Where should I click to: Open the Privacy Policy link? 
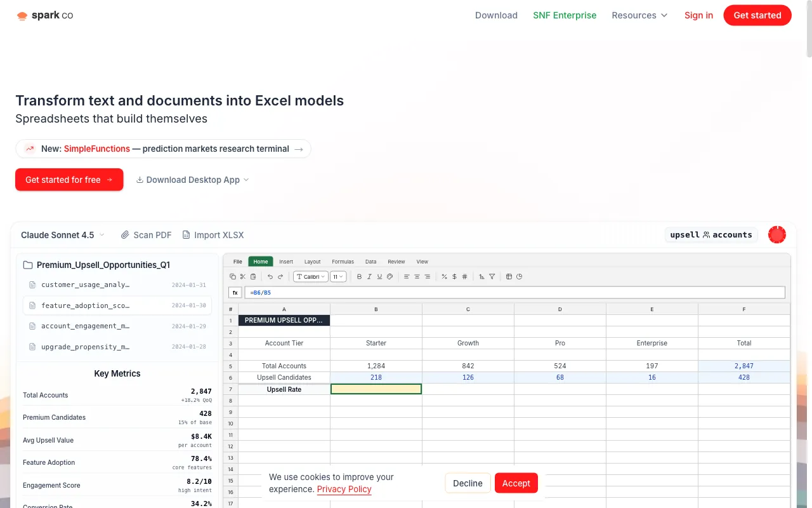(x=344, y=489)
